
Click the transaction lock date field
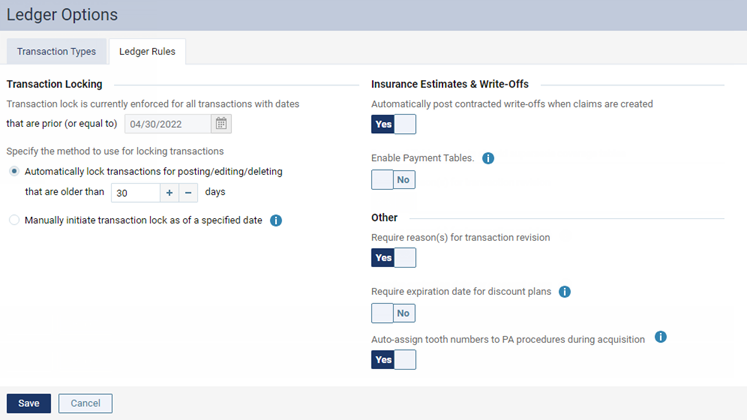(x=167, y=124)
